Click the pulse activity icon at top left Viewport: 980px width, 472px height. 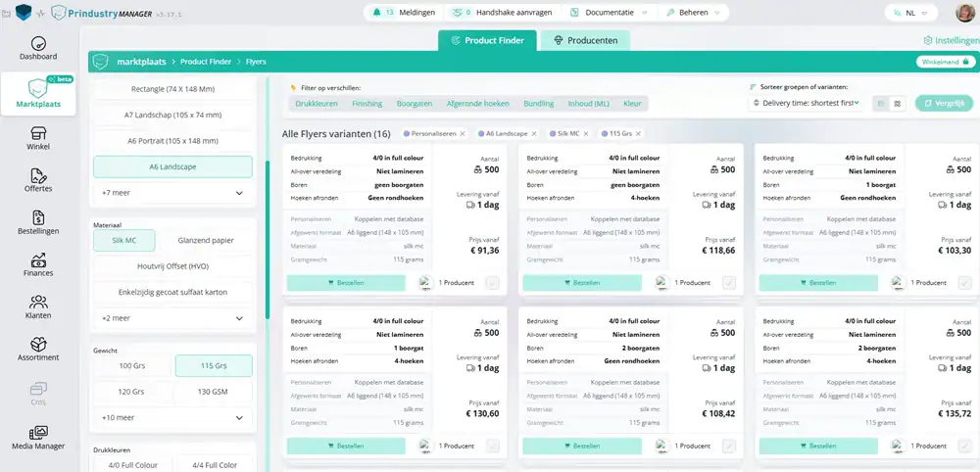coord(41,13)
